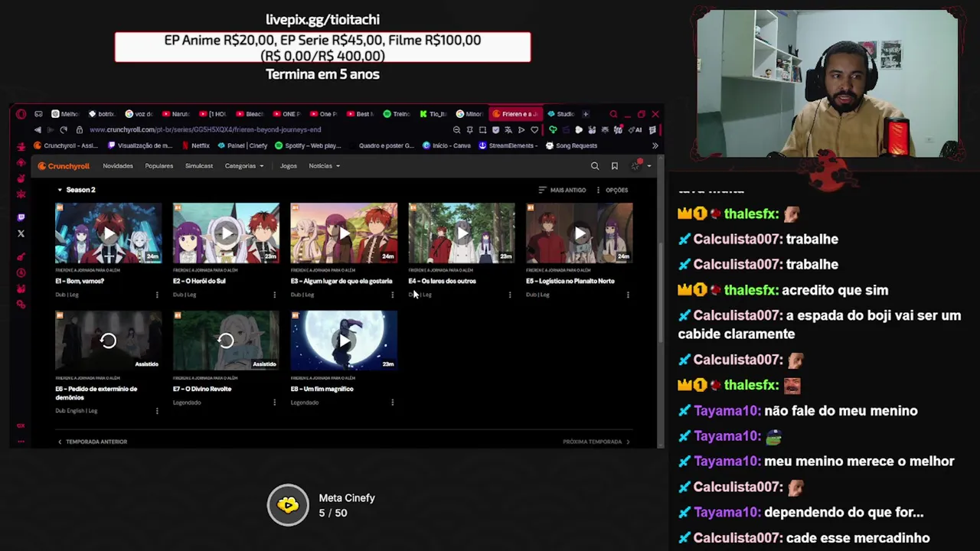Switch to Treino Spotify tab
980x551 pixels.
tap(397, 114)
